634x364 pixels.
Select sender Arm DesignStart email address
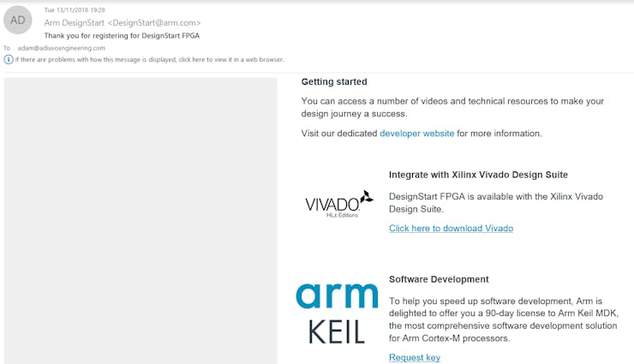coord(123,23)
